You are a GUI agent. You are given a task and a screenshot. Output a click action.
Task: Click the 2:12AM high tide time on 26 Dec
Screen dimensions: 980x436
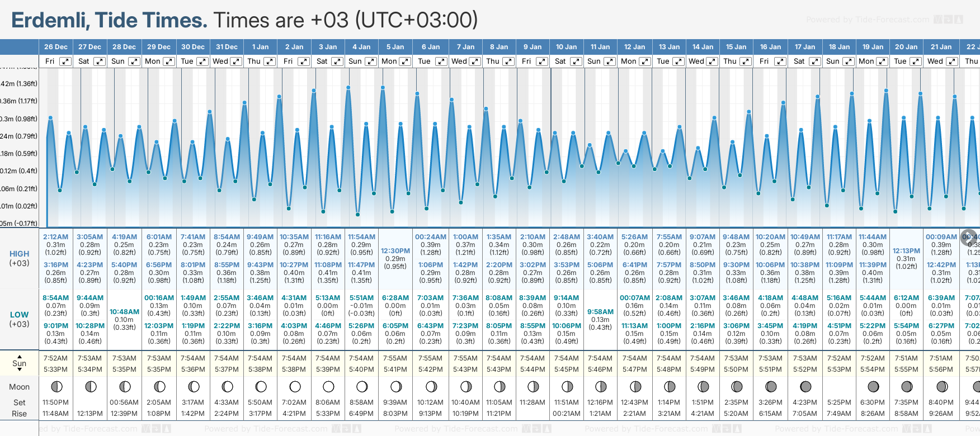(55, 237)
